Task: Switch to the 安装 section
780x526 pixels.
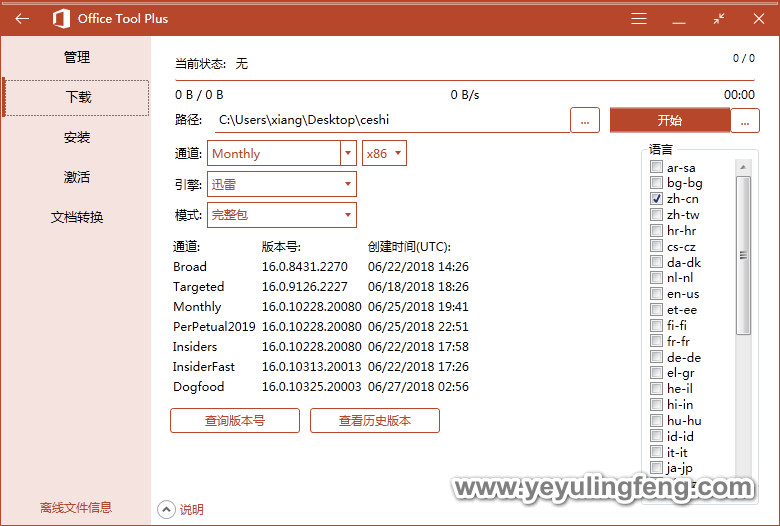Action: click(77, 137)
